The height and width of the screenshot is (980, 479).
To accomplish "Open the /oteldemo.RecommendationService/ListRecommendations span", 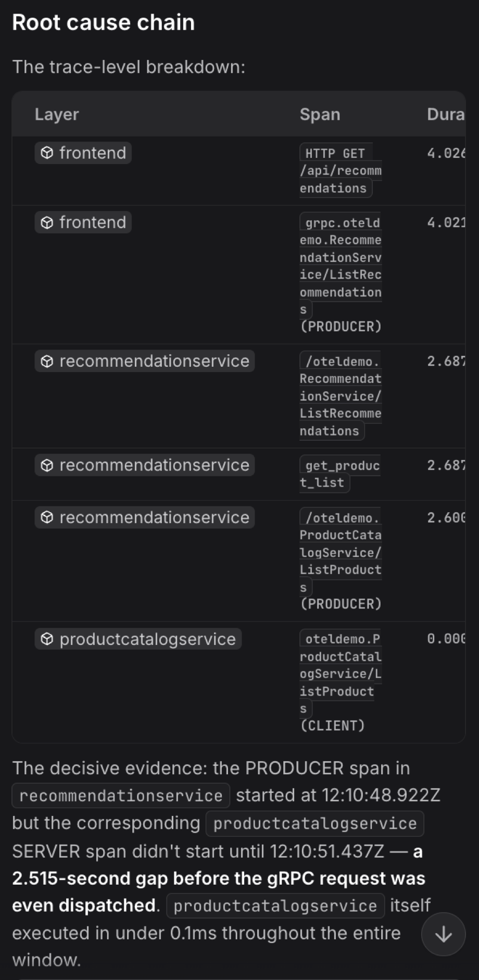I will pyautogui.click(x=341, y=396).
